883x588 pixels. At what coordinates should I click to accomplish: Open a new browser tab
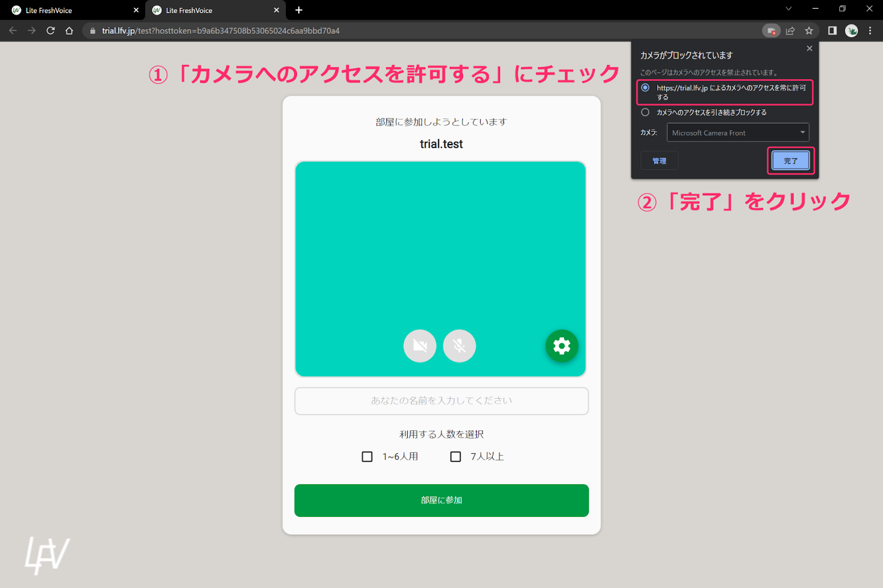coord(299,10)
